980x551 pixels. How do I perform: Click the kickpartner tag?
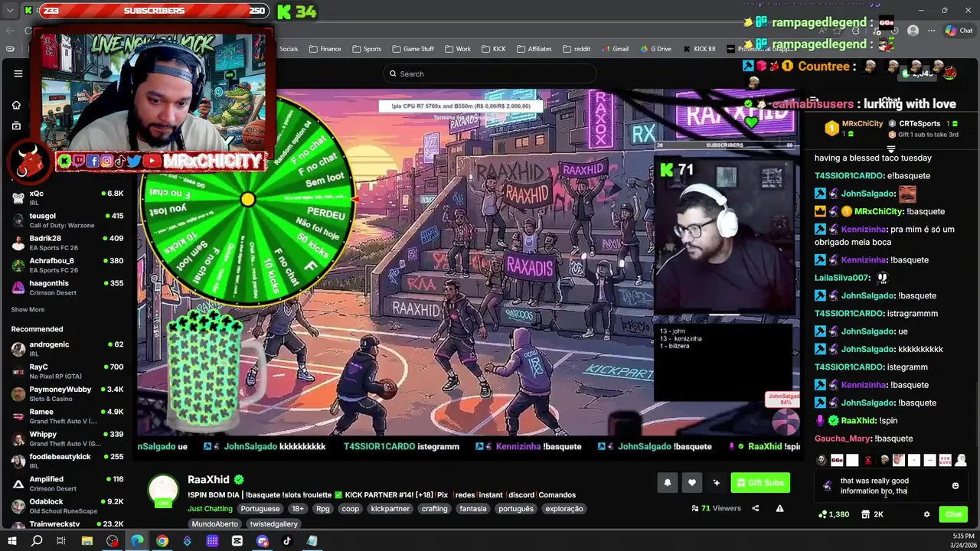tap(390, 508)
